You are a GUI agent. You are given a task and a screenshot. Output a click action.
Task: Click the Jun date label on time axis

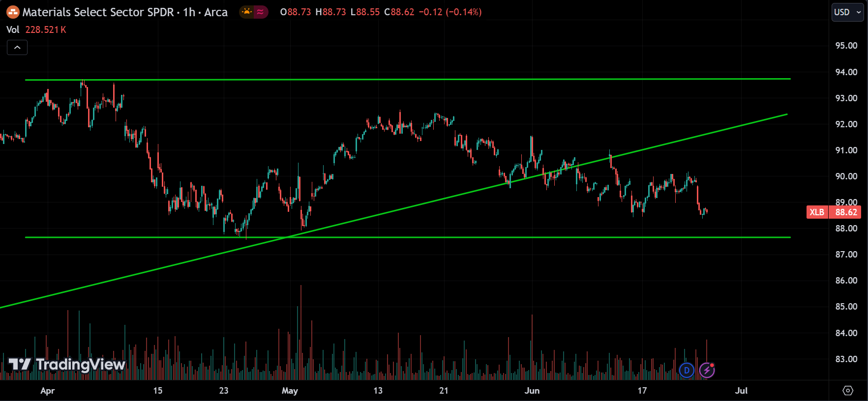click(532, 391)
